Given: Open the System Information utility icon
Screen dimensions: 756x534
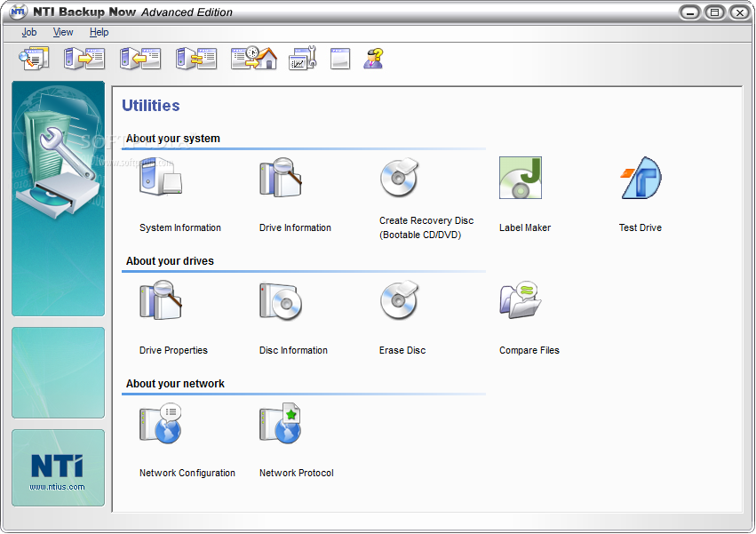Looking at the screenshot, I should (161, 177).
